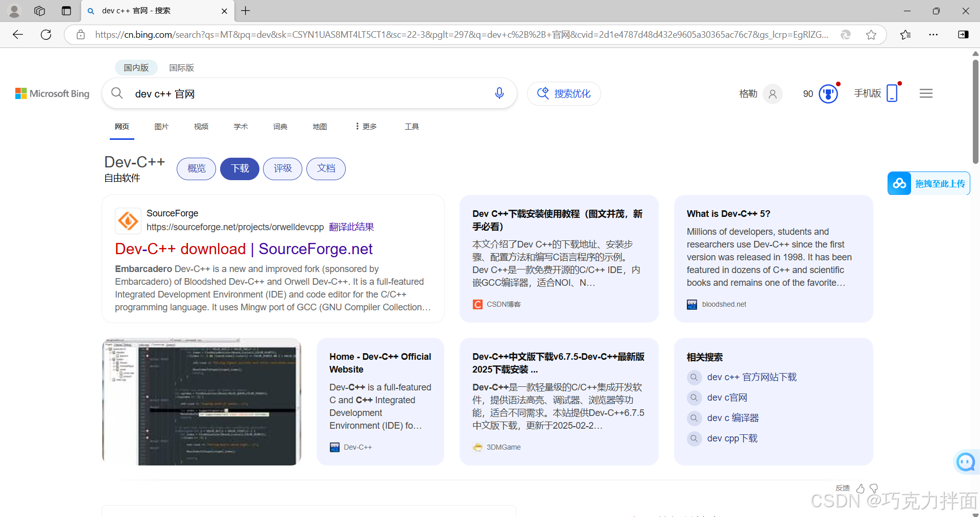Open the favorites list icon
Viewport: 980px width, 517px height.
pyautogui.click(x=905, y=35)
